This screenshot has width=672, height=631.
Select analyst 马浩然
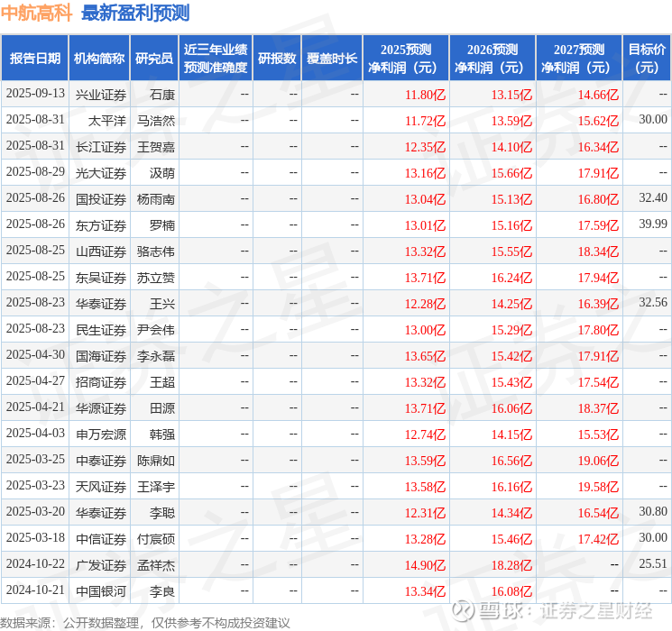(x=156, y=121)
